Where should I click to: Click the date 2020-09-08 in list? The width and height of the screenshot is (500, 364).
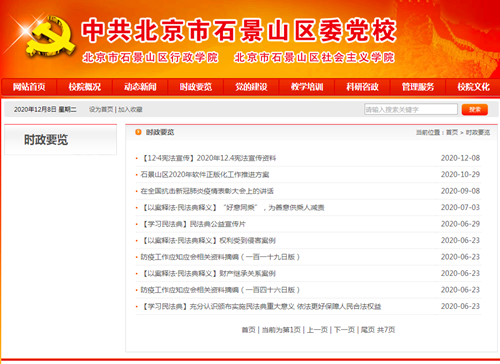[x=460, y=191]
